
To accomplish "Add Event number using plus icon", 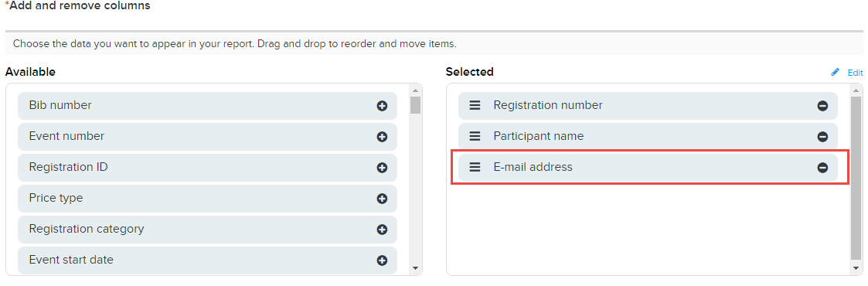I will (x=382, y=137).
